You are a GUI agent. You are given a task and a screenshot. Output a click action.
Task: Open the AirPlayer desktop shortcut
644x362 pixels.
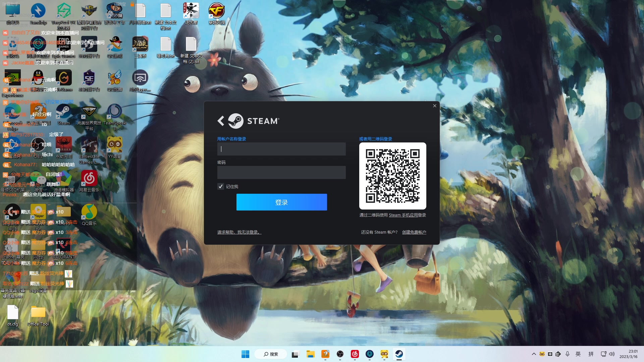point(140,81)
